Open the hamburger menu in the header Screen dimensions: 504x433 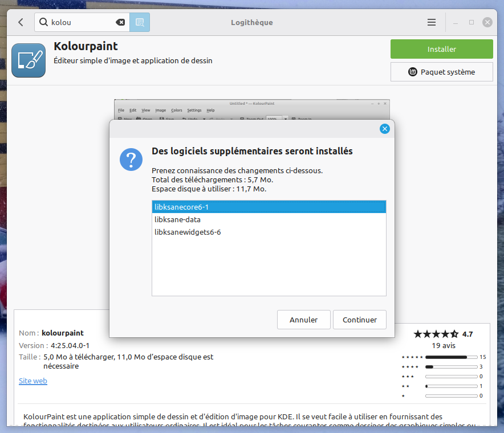[432, 22]
